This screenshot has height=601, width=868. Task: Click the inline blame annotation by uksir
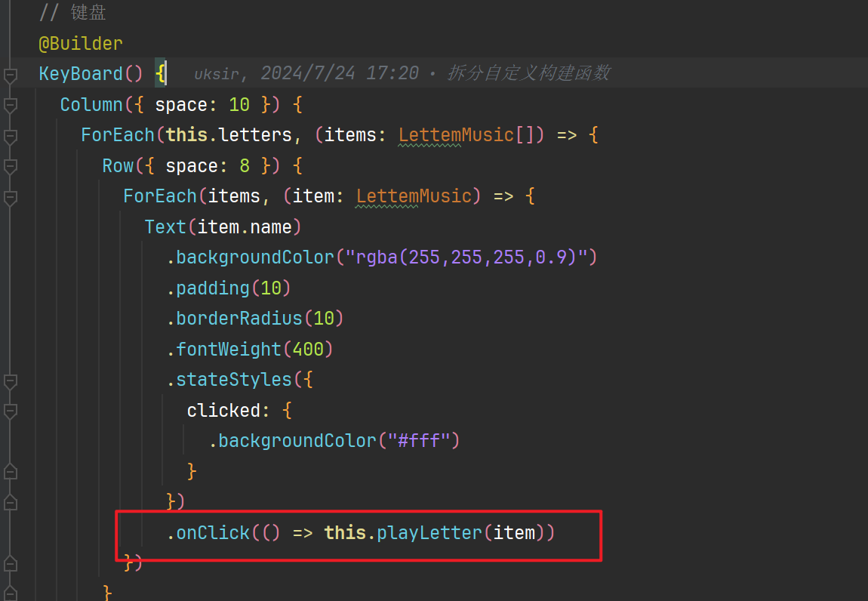point(402,73)
